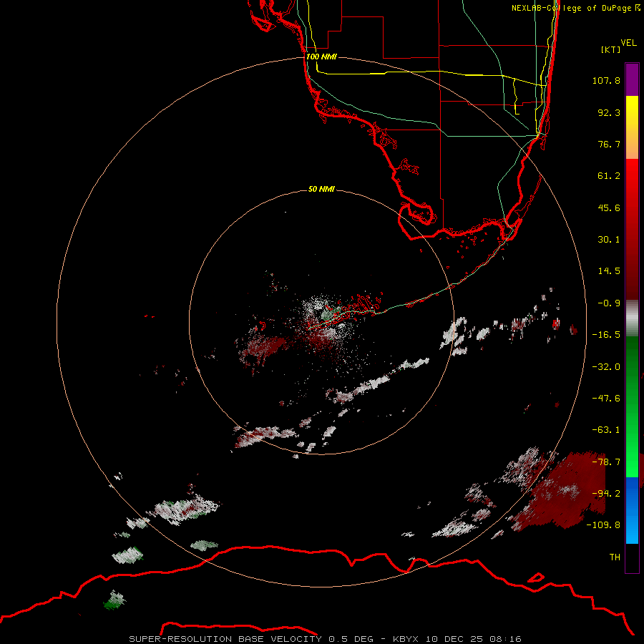Screen dimensions: 644x644
Task: Select the -32.0 scale value
Action: [606, 367]
